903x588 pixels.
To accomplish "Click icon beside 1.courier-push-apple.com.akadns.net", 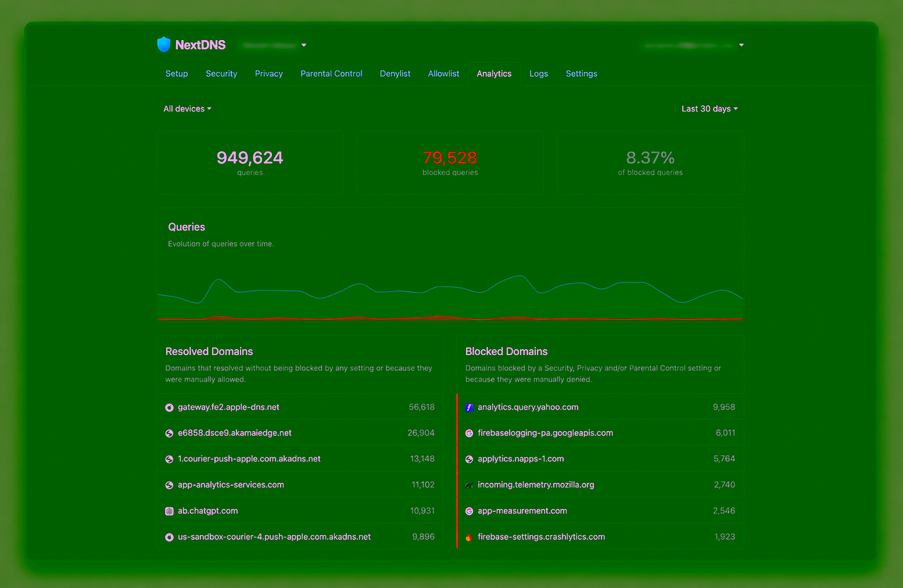I will (169, 460).
